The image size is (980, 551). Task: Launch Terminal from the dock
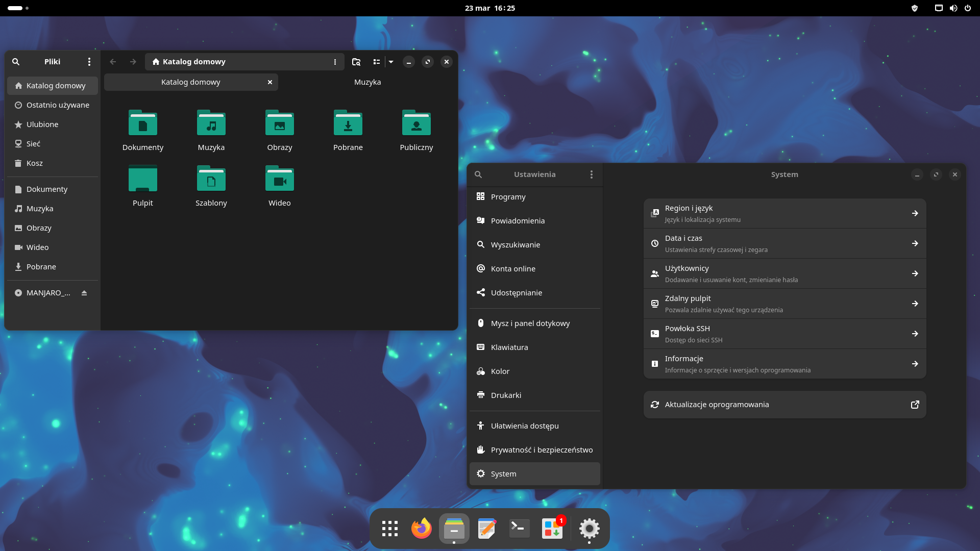coord(519,529)
